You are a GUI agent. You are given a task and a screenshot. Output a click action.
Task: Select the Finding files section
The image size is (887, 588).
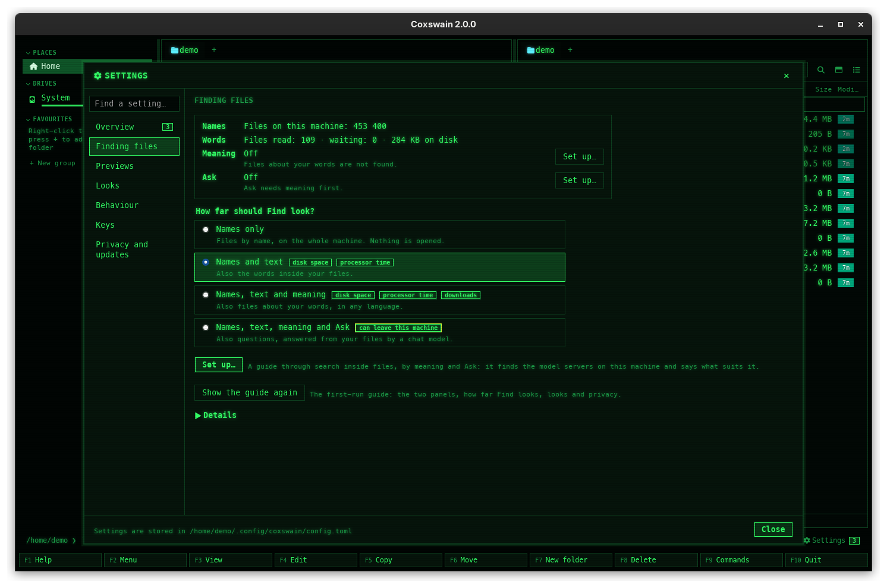134,147
